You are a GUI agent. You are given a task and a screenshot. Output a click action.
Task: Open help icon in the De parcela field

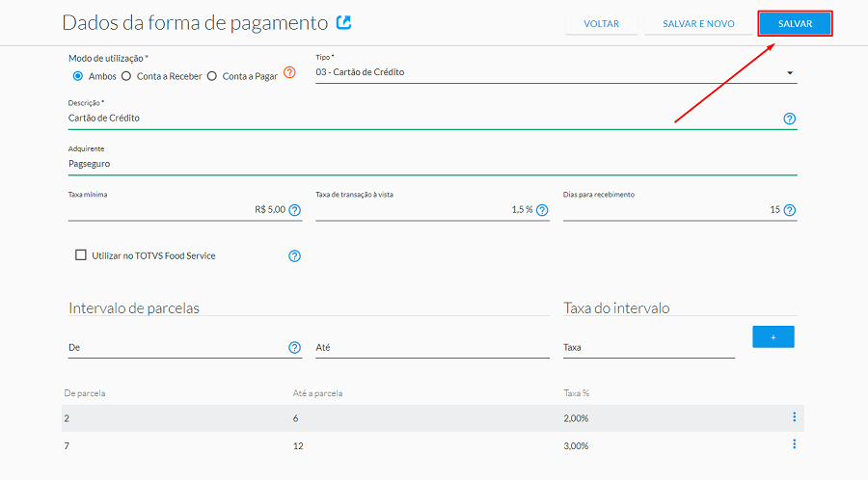coord(294,347)
